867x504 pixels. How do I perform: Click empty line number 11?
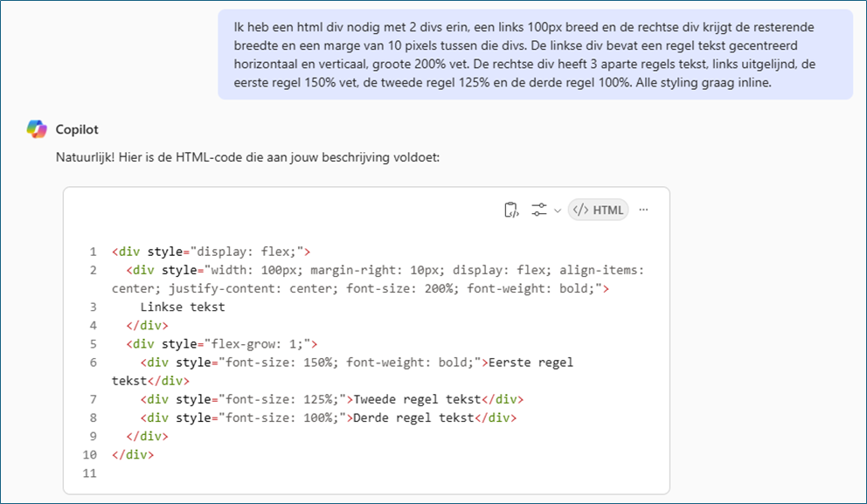[89, 473]
